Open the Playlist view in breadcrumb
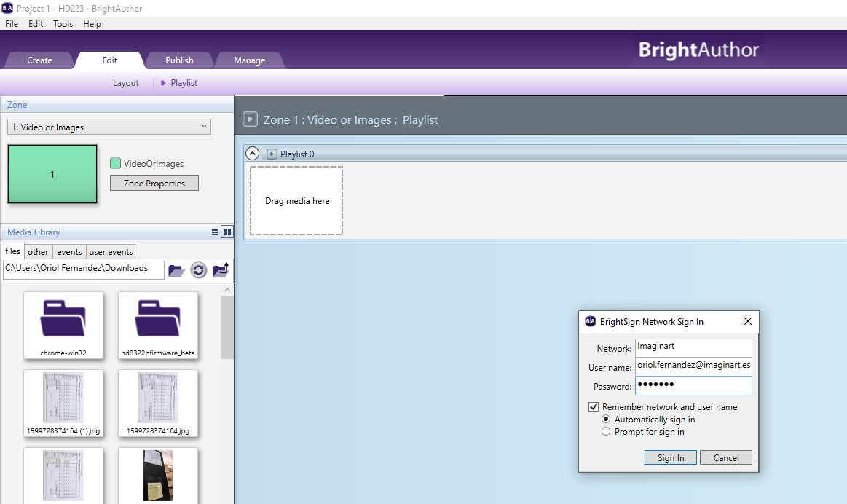This screenshot has width=847, height=504. tap(184, 83)
